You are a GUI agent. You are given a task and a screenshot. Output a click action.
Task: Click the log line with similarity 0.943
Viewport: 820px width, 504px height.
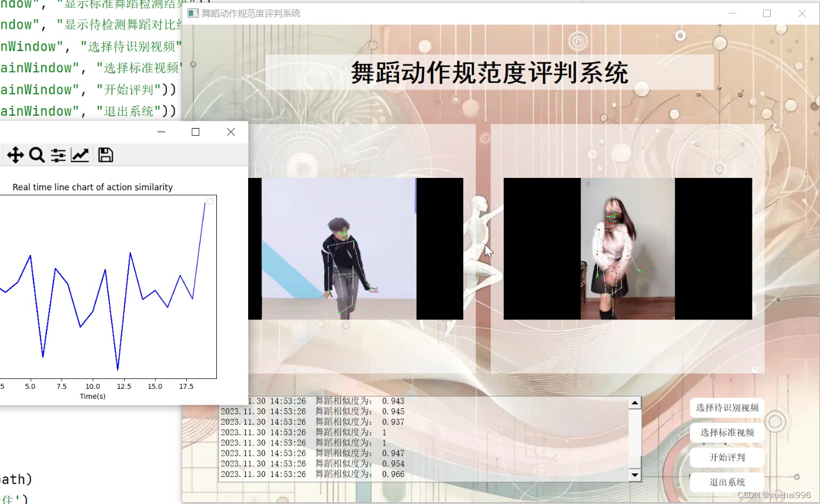[326, 401]
